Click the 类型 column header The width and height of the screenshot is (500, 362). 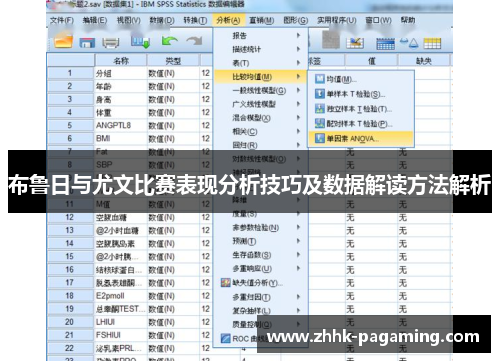coord(173,61)
